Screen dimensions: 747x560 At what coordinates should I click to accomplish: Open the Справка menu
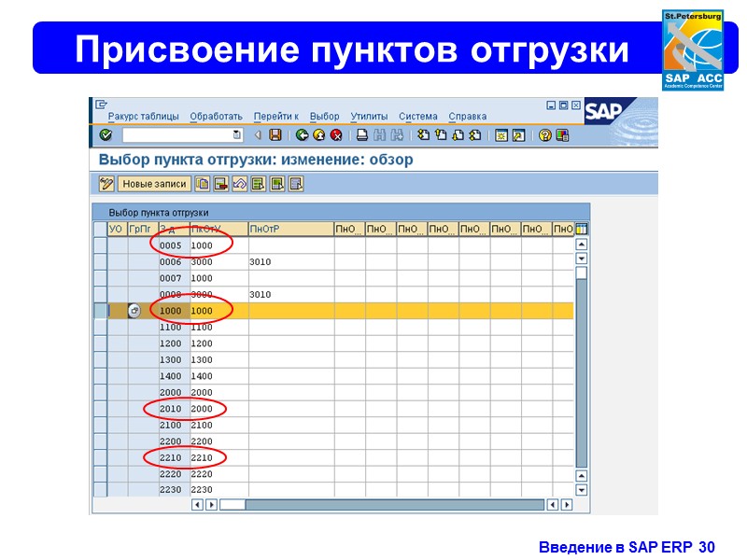point(468,116)
